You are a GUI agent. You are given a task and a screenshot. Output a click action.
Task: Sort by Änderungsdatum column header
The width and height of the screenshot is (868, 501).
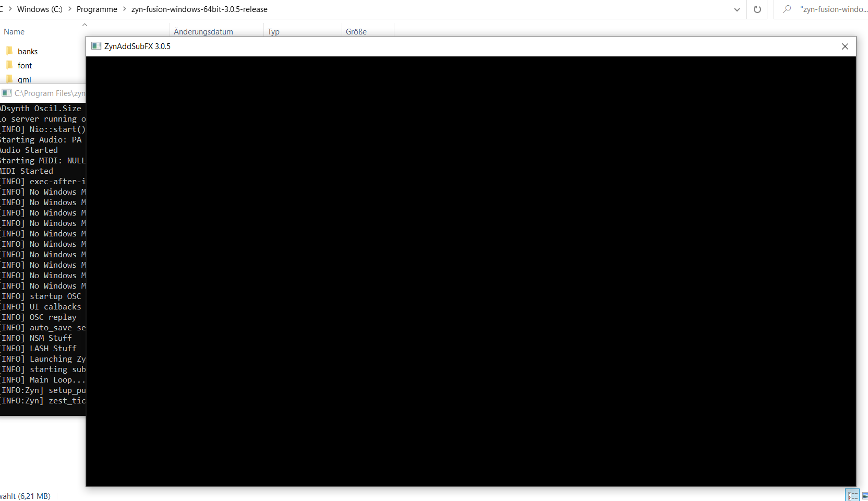point(203,32)
